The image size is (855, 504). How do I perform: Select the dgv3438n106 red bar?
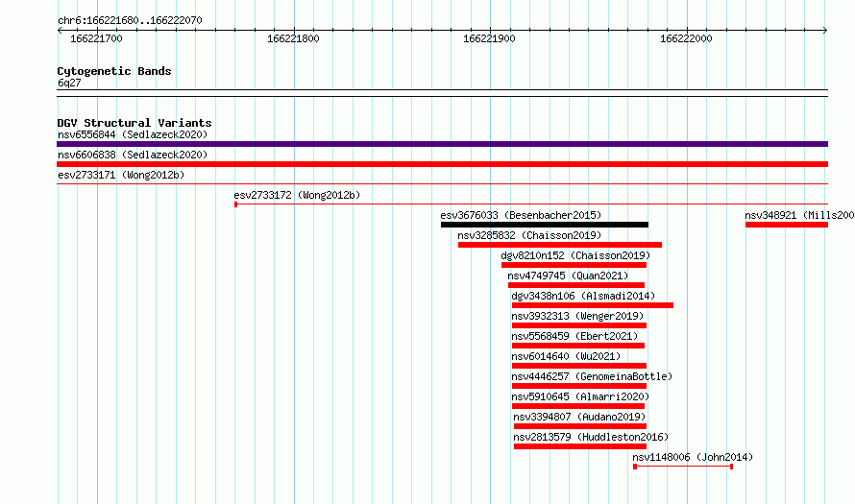(x=592, y=305)
